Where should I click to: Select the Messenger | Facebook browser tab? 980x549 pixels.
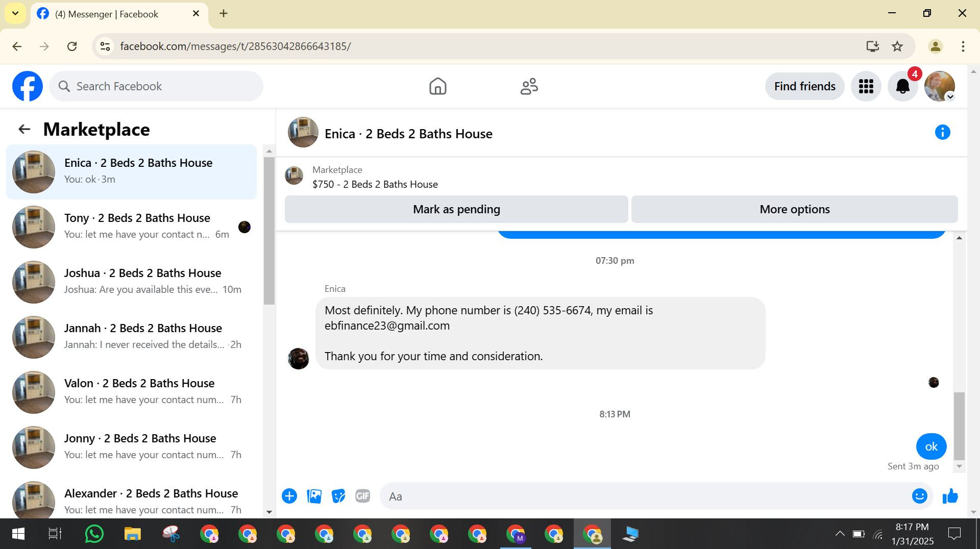tap(119, 14)
